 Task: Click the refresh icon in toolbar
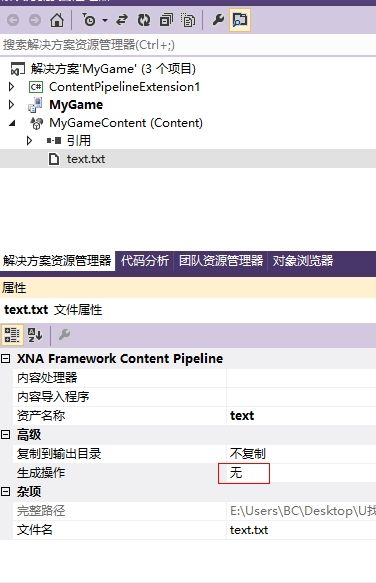(144, 20)
